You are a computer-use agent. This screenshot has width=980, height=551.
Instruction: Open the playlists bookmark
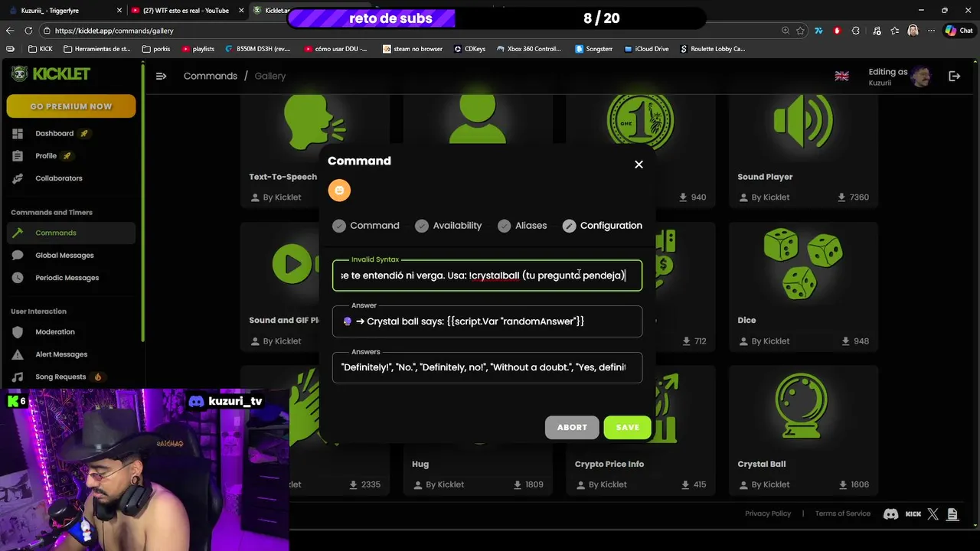click(x=198, y=49)
